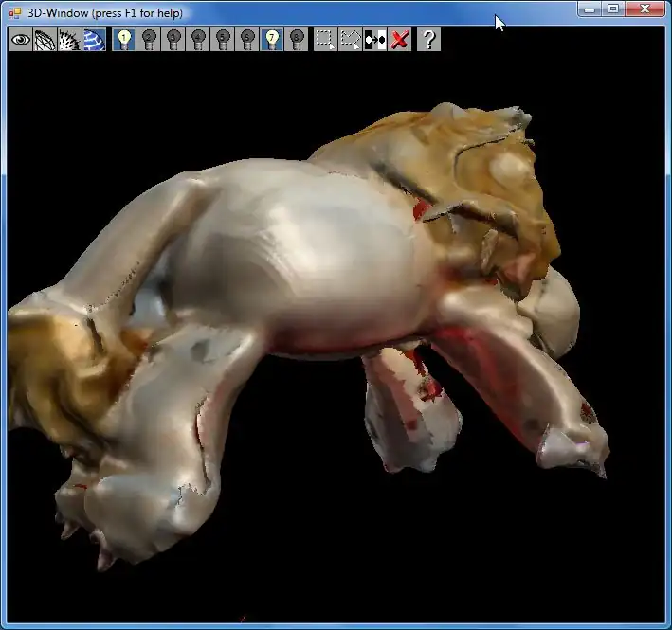
Task: Enable light bulb 3
Action: pyautogui.click(x=173, y=39)
